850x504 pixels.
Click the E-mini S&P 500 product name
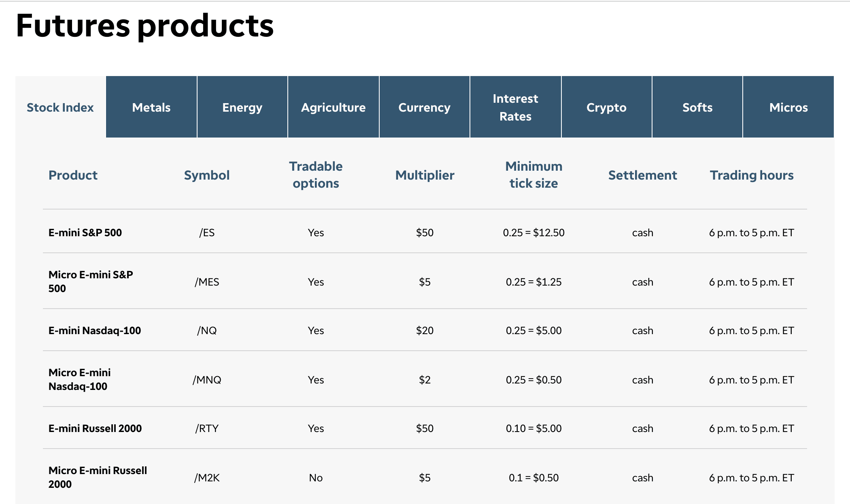pos(85,233)
